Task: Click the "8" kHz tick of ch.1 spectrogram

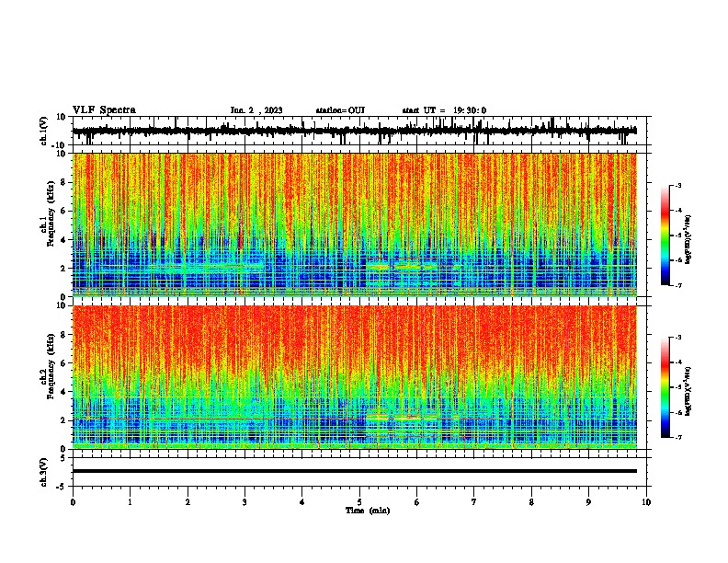Action: tap(63, 182)
